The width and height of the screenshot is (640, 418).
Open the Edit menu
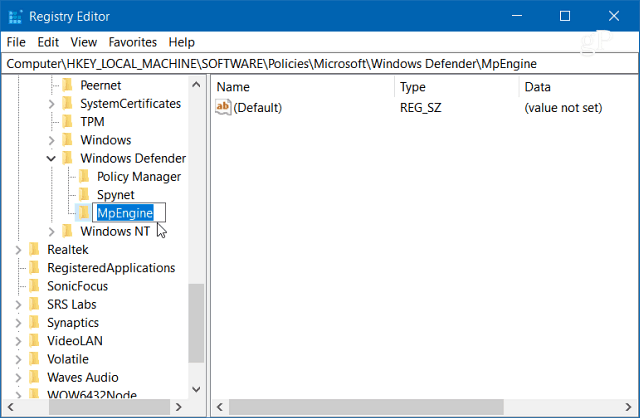48,42
